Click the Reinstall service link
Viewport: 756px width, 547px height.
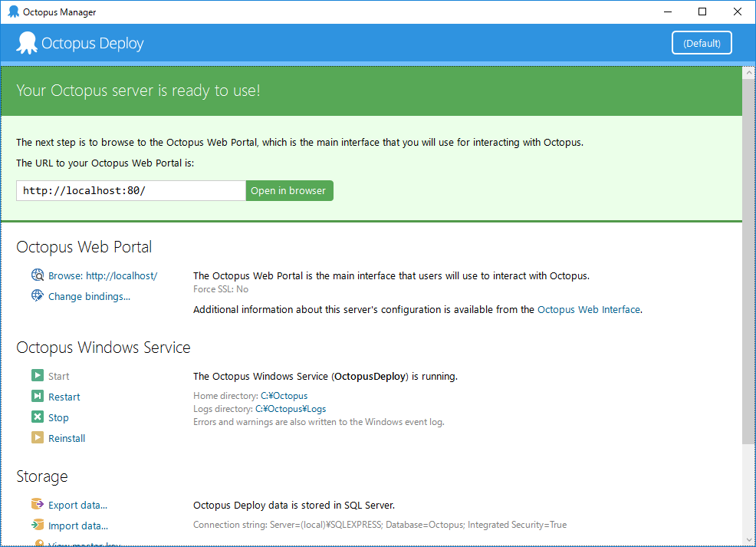pos(67,439)
